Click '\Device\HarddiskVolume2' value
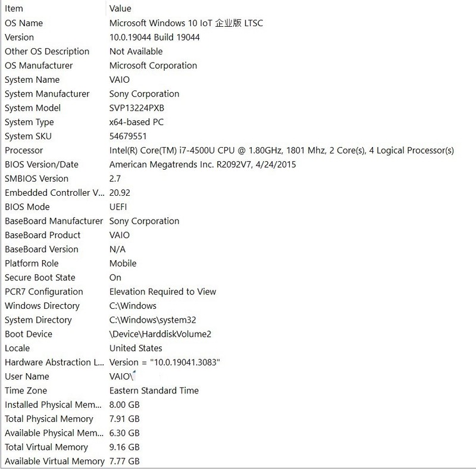Image resolution: width=476 pixels, height=469 pixels. (160, 334)
